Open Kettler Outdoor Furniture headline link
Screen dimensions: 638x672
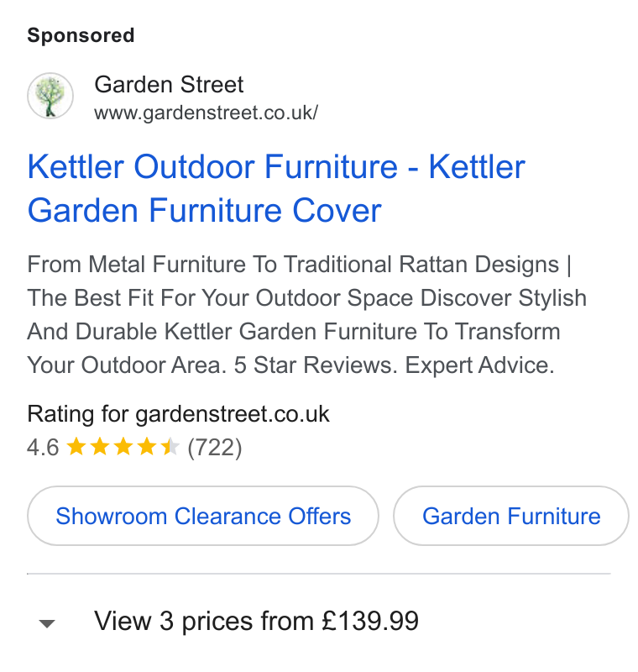pos(276,188)
